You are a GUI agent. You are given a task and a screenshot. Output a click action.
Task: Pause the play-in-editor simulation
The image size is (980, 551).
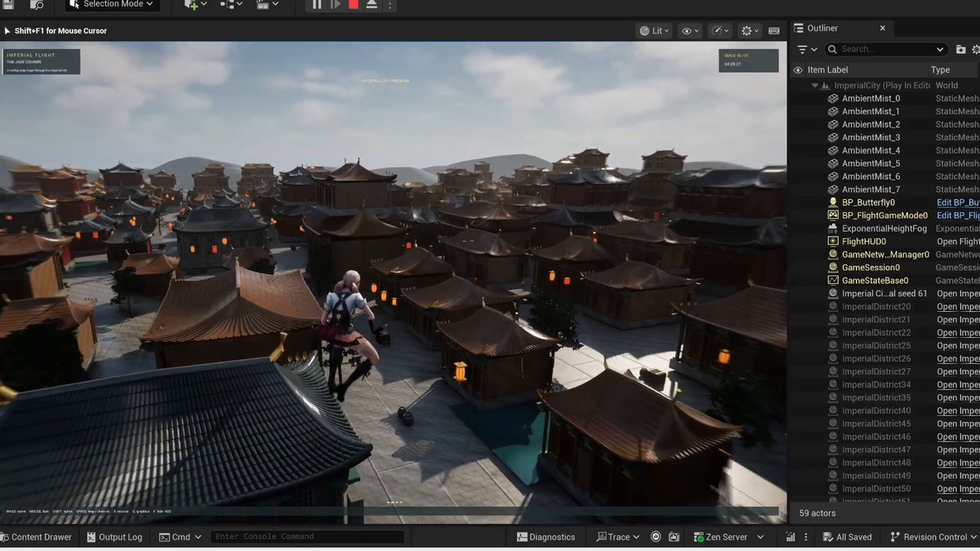pyautogui.click(x=317, y=5)
